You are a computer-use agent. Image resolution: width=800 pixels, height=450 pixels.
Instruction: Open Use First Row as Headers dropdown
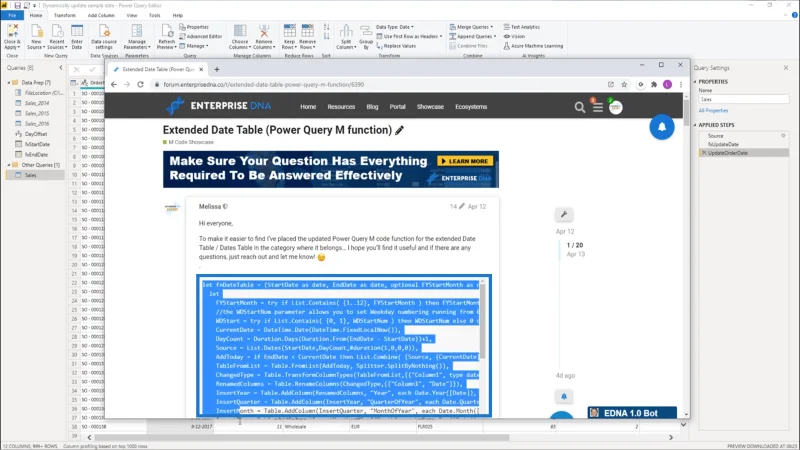click(x=409, y=36)
